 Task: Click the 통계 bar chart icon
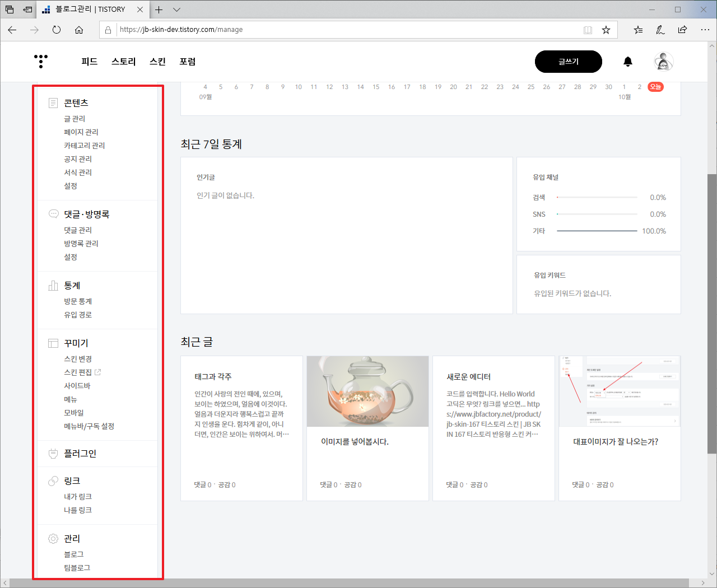point(53,286)
